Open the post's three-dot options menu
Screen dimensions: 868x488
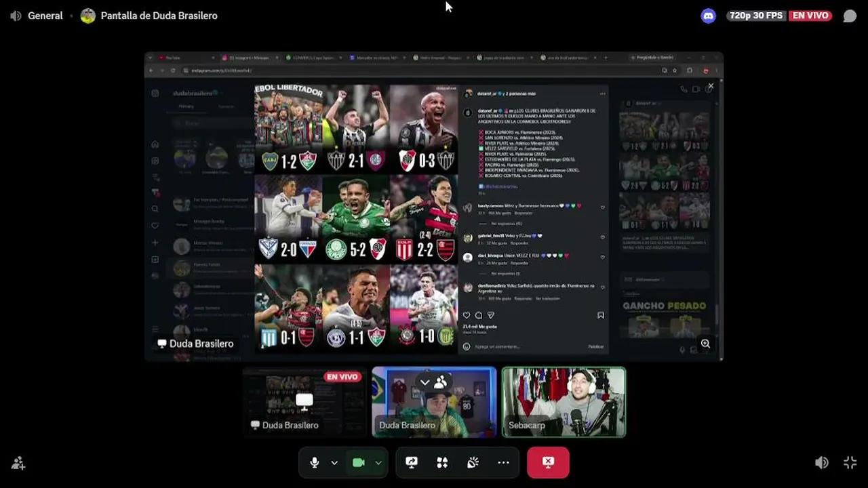coord(602,94)
